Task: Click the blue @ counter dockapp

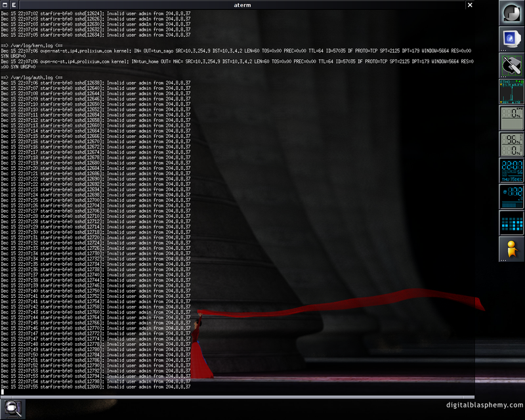Action: coord(512,197)
